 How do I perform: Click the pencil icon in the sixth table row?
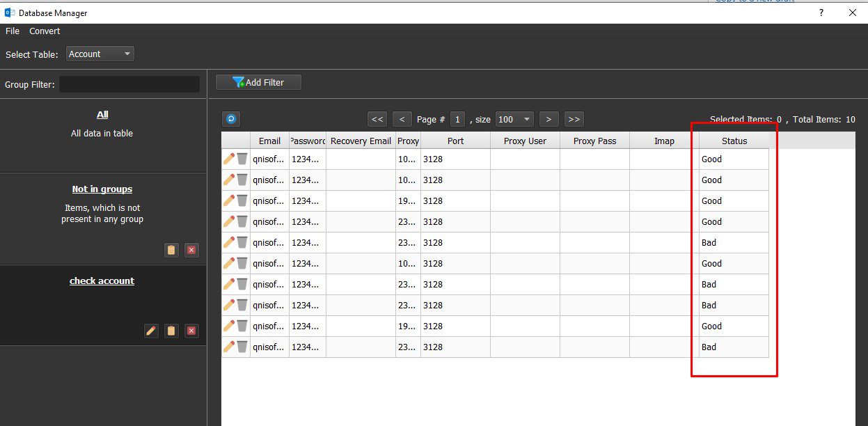pyautogui.click(x=229, y=263)
